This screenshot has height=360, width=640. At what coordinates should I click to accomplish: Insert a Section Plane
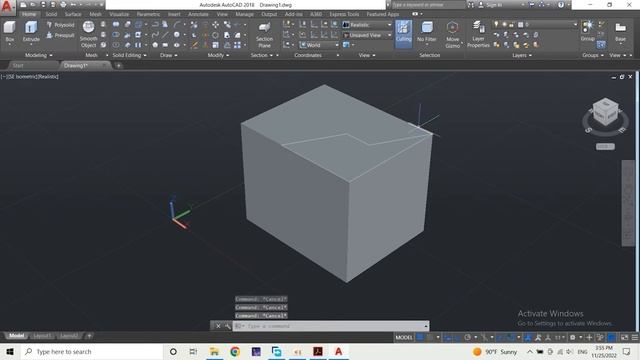(x=264, y=35)
